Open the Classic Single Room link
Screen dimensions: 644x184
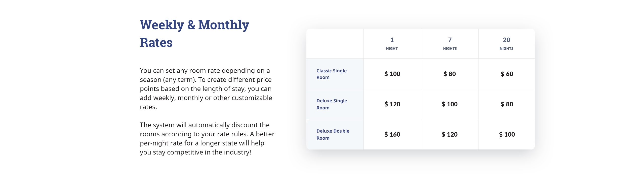tap(332, 74)
